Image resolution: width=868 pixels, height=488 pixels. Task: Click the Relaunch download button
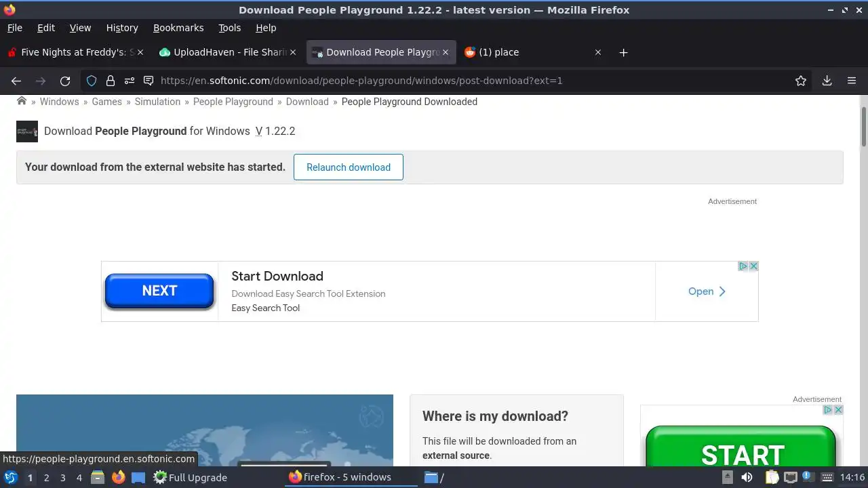349,167
